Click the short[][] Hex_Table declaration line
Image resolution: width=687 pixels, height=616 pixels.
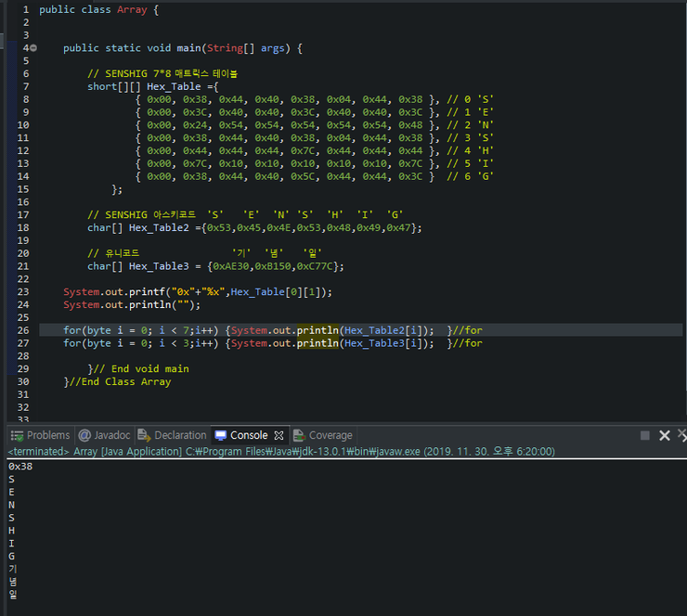[x=152, y=86]
